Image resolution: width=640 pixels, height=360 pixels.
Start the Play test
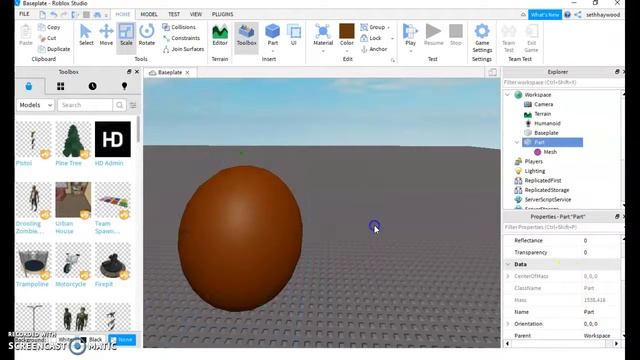410,34
